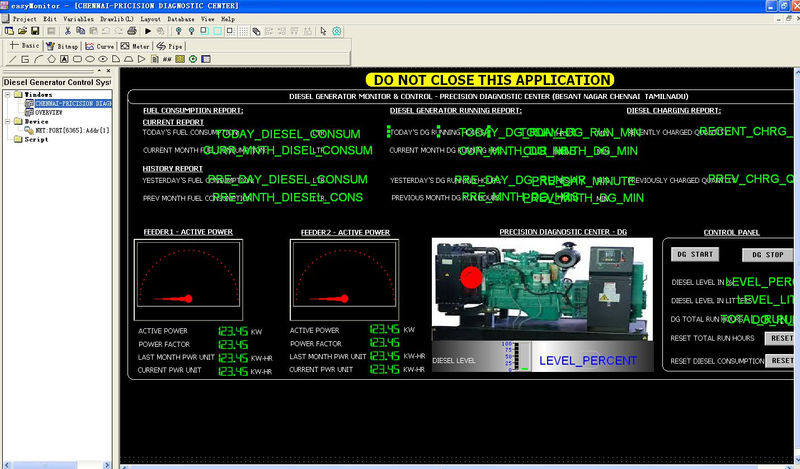Open the Variables menu
This screenshot has height=469, width=800.
point(79,19)
